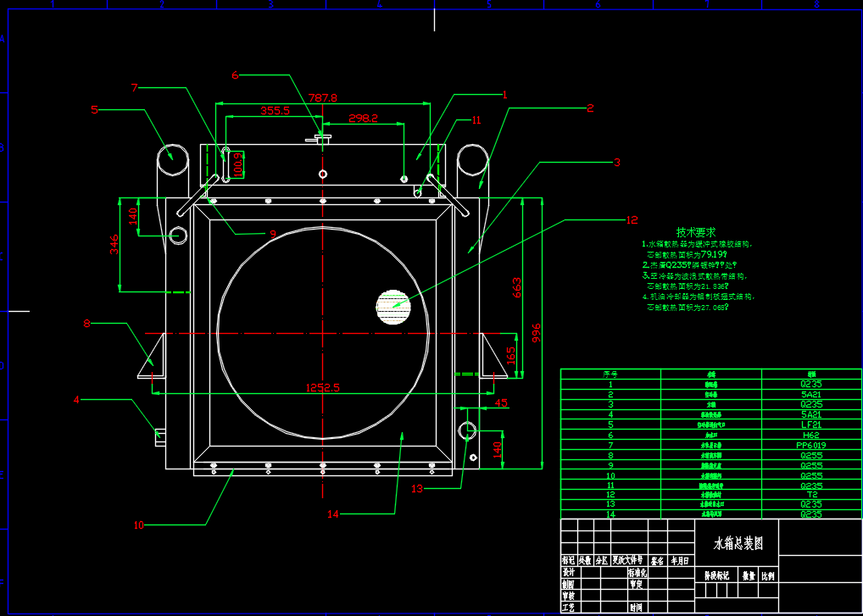This screenshot has width=863, height=616.
Task: Click the LF21 material table entry
Action: tap(811, 425)
